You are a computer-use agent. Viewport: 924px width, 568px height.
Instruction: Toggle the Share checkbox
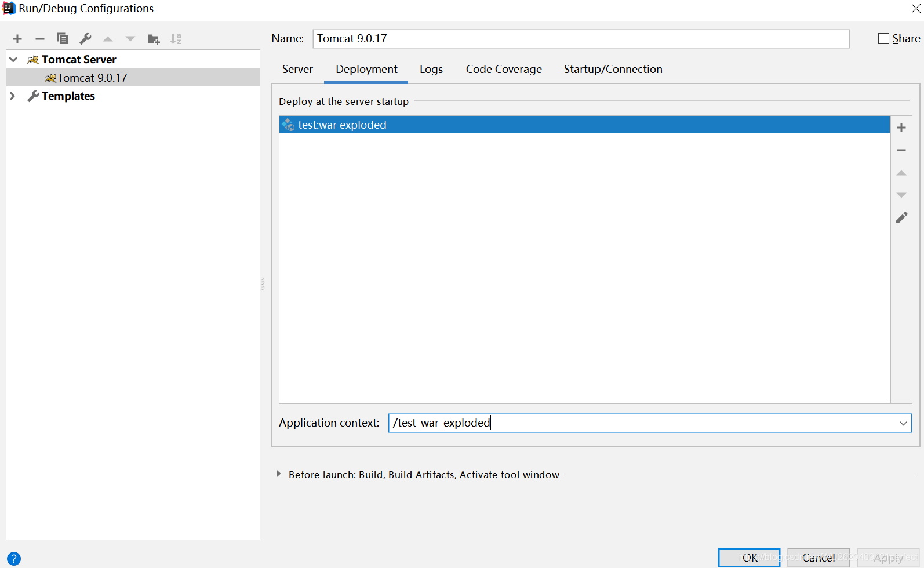pos(883,39)
